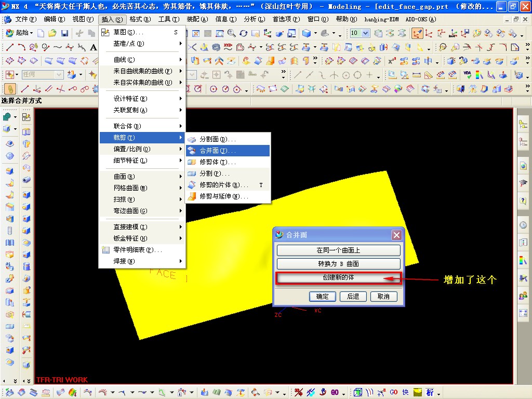Click the Measure angle icon
Image resolution: width=532 pixels, height=399 pixels.
point(428,75)
